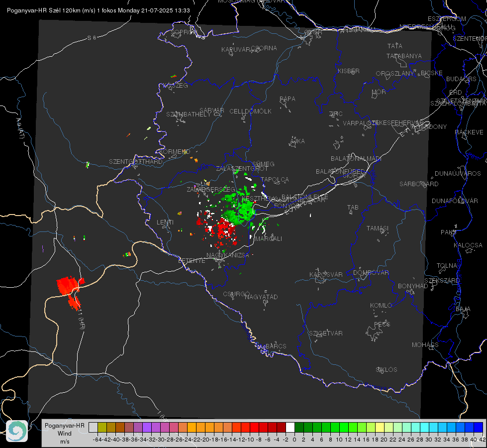Click the TATABÁNYA label
Screen dimensions: 487x448
click(x=404, y=56)
